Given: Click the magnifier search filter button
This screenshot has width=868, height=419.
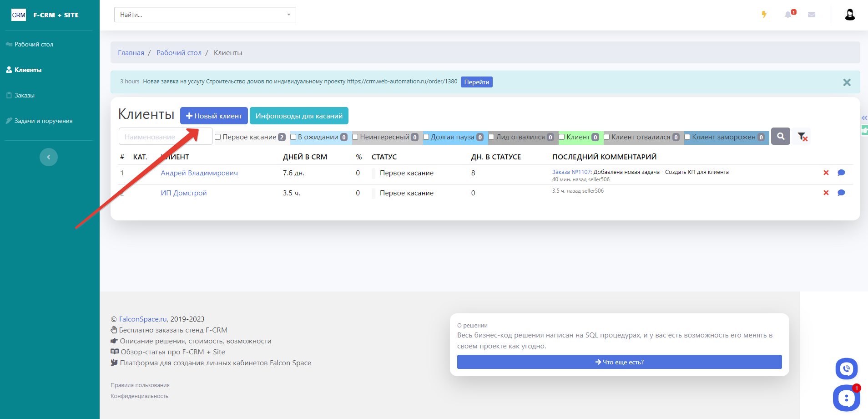Looking at the screenshot, I should (x=781, y=136).
